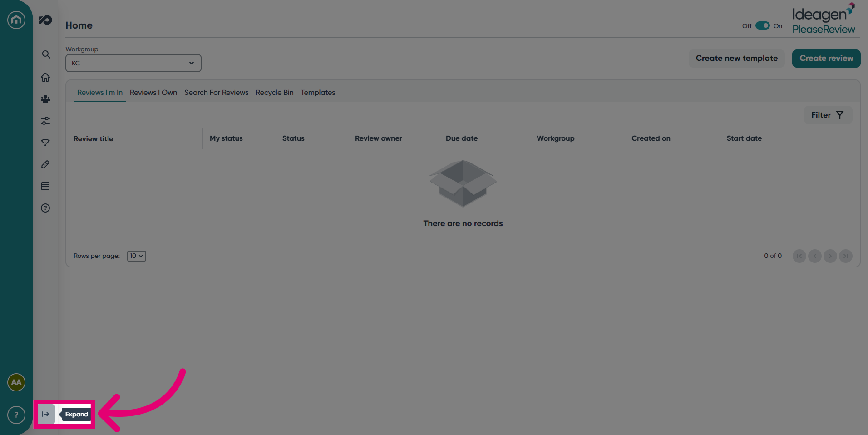Screen dimensions: 868x435
Task: Sort by Due date column header
Action: pyautogui.click(x=462, y=138)
